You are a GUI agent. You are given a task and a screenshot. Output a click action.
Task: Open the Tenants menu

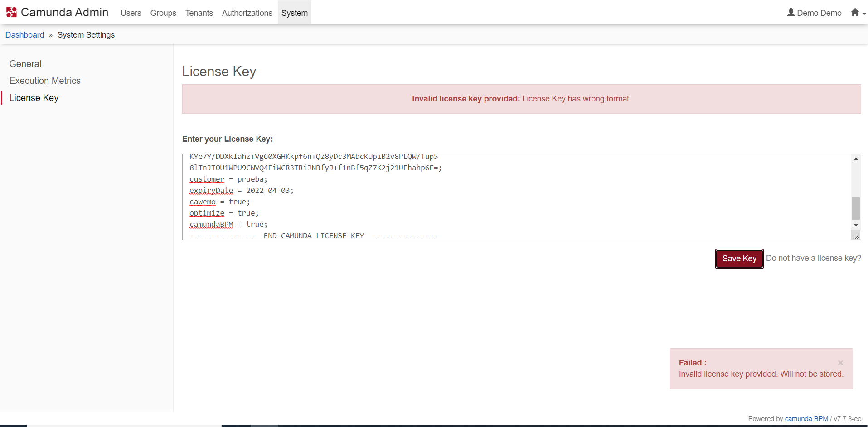(x=199, y=13)
